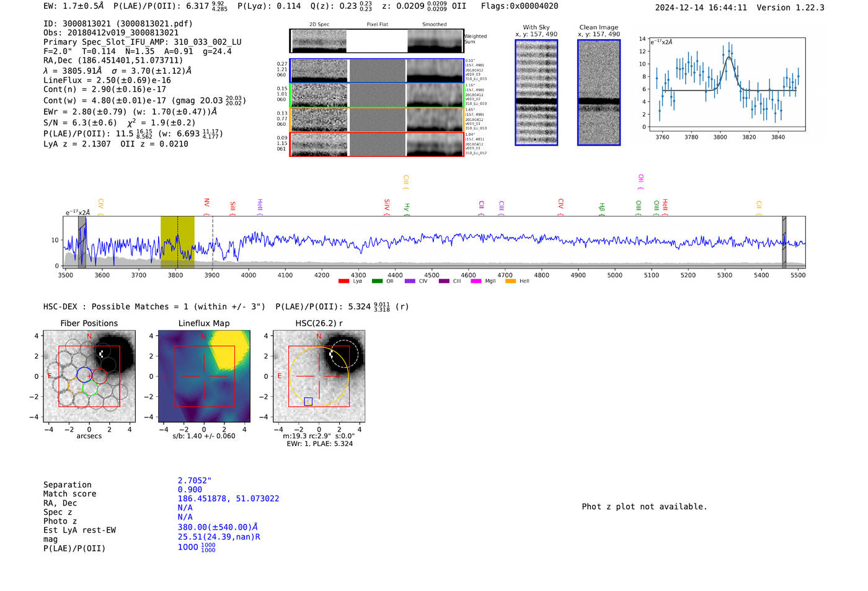Image resolution: width=868 pixels, height=591 pixels.
Task: Open the With Sky image cutout
Action: pos(536,92)
